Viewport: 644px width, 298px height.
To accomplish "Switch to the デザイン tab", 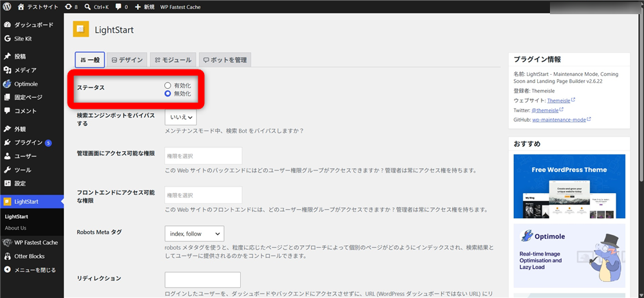I will point(128,60).
